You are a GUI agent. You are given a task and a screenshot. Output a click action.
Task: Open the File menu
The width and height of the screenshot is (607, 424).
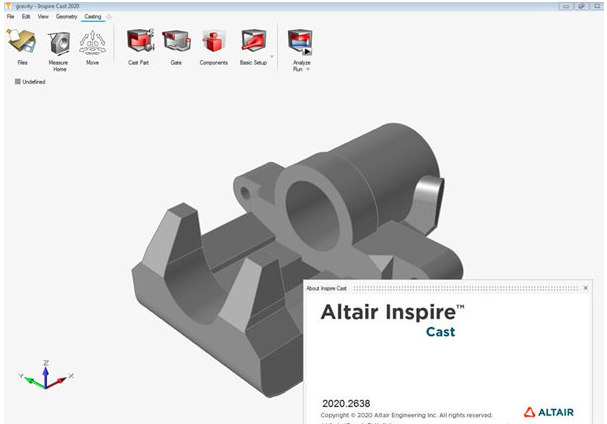[x=10, y=17]
